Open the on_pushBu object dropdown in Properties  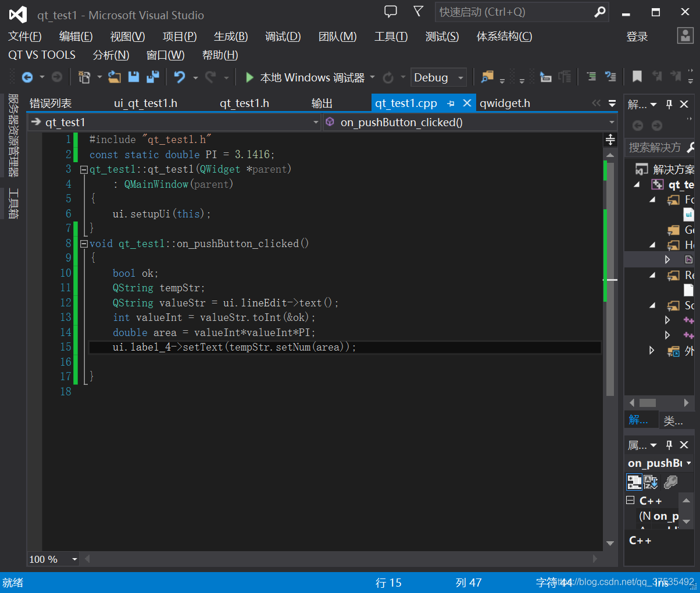(x=689, y=463)
